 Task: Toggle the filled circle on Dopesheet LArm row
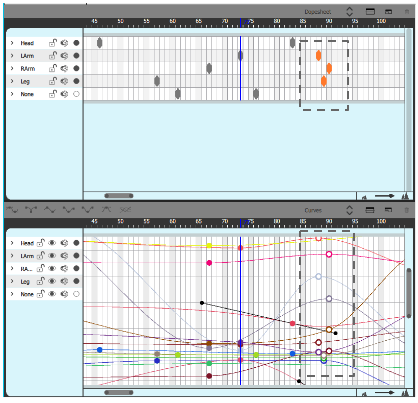pyautogui.click(x=76, y=55)
